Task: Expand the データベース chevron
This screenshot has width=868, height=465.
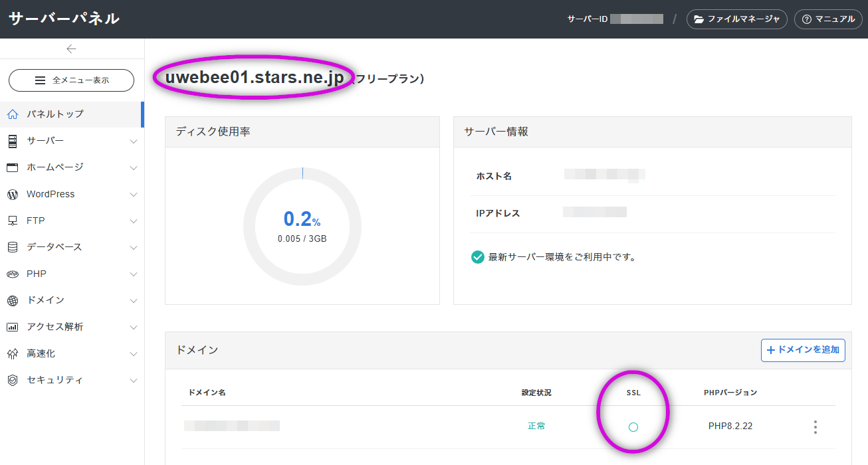Action: click(134, 248)
